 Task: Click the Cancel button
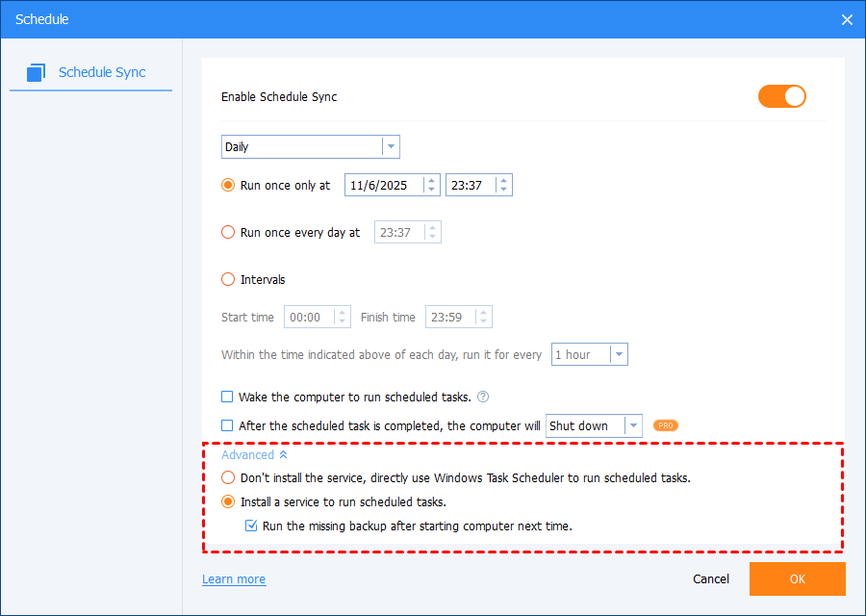coord(711,579)
